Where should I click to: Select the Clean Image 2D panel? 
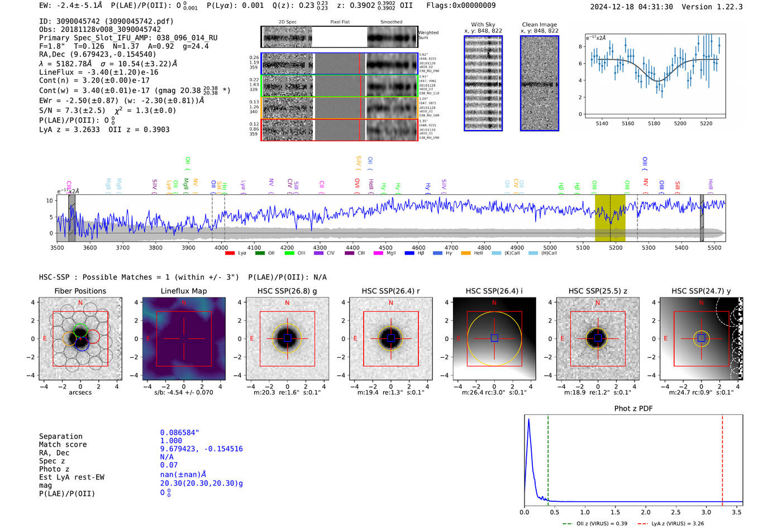[x=539, y=83]
